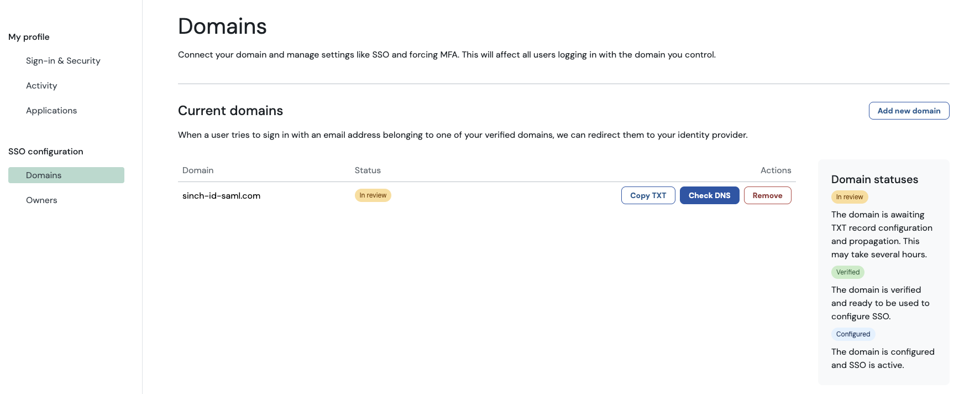Click the My profile sidebar heading
Viewport: 980px width, 394px height.
pos(29,37)
